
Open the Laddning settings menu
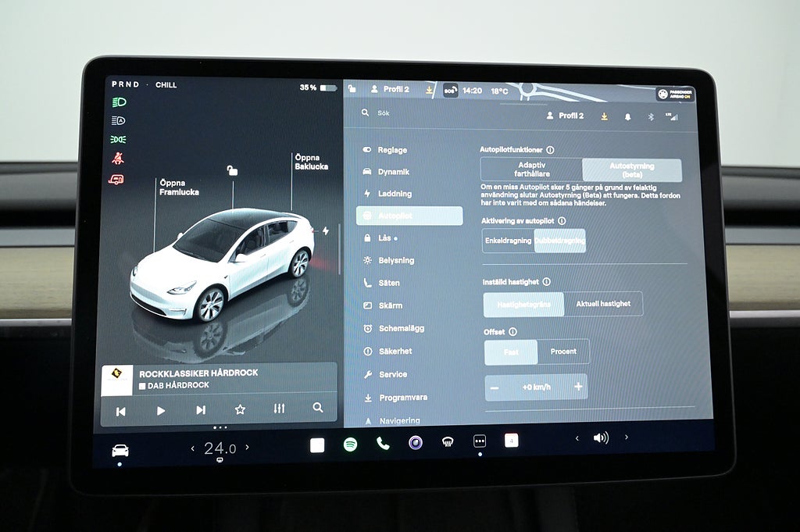[x=395, y=194]
